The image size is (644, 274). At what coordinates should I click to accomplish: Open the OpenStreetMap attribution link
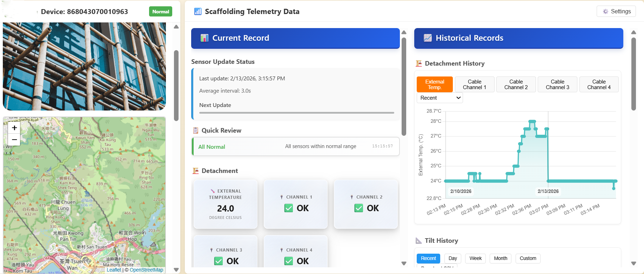tap(146, 270)
